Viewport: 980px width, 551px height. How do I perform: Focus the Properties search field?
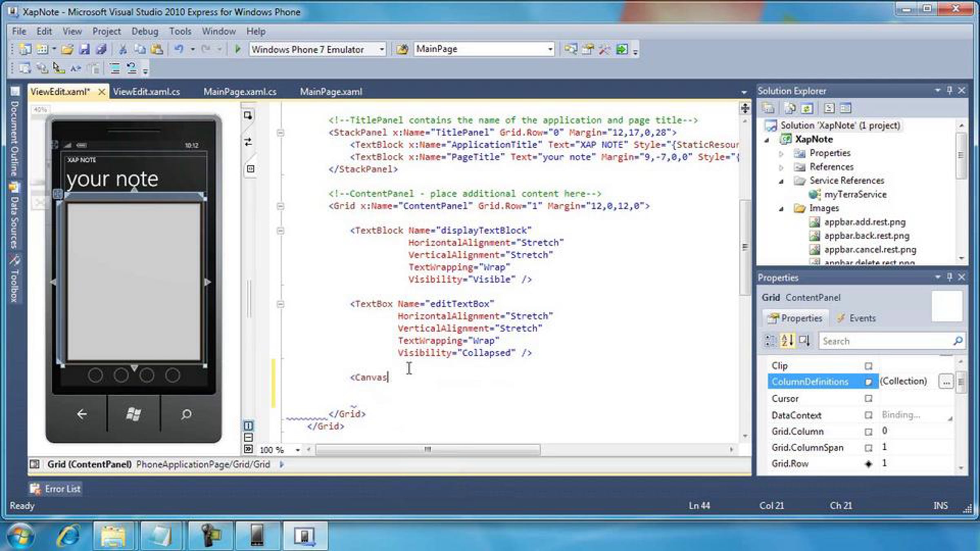(892, 341)
